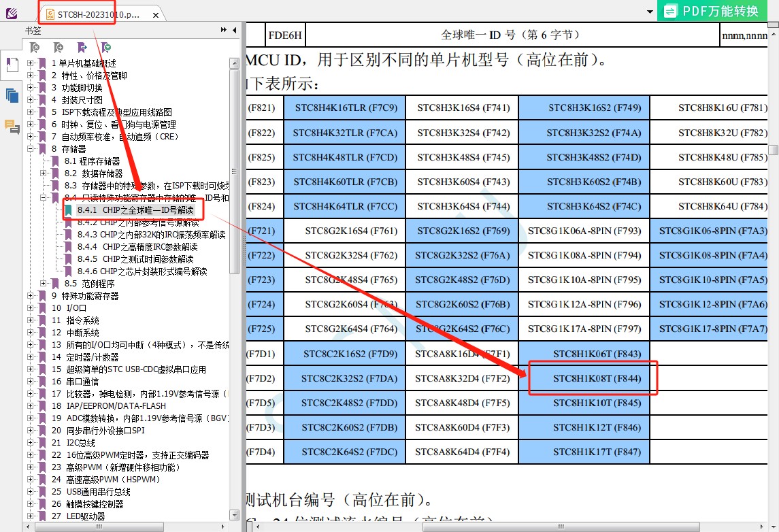Close the STC8H-20231010 document tab

156,15
